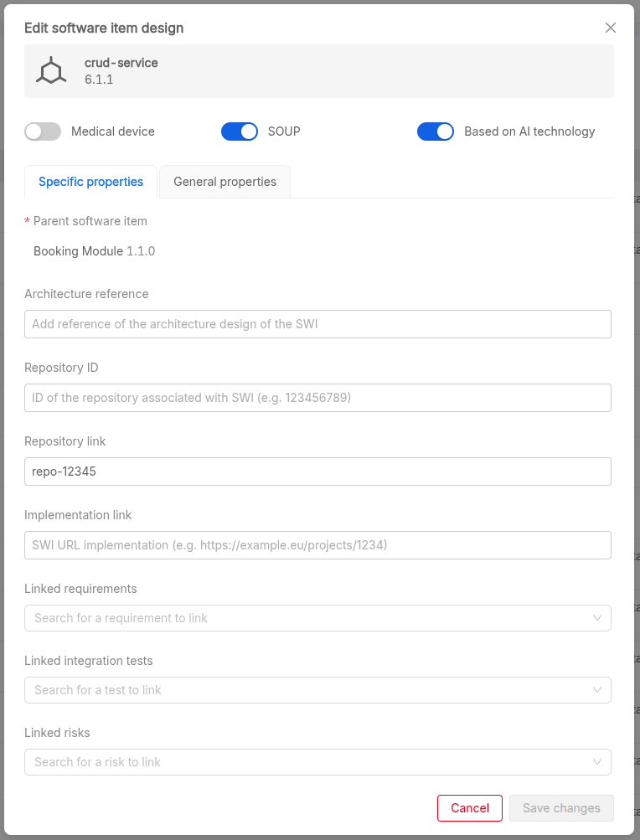Viewport: 640px width, 840px height.
Task: Search for a requirement to link
Action: click(302, 618)
